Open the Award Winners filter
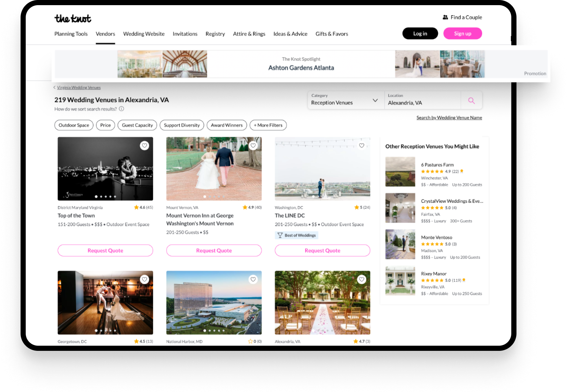The height and width of the screenshot is (392, 571). (227, 125)
